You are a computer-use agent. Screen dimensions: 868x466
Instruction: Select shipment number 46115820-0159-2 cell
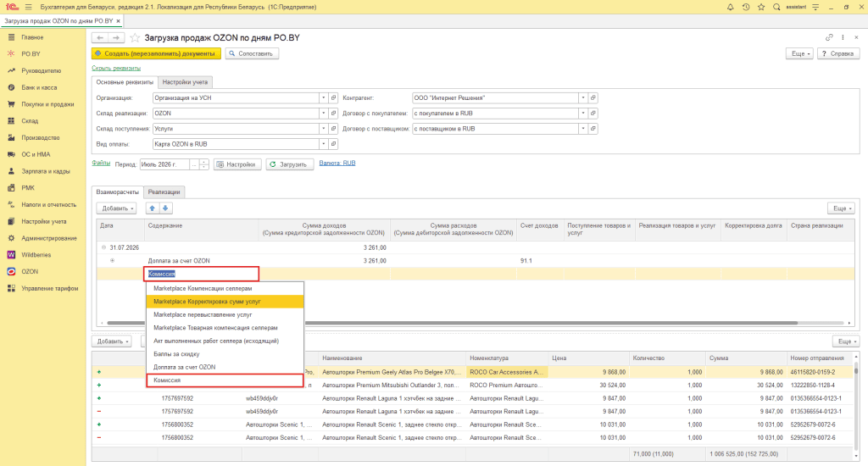tap(820, 372)
